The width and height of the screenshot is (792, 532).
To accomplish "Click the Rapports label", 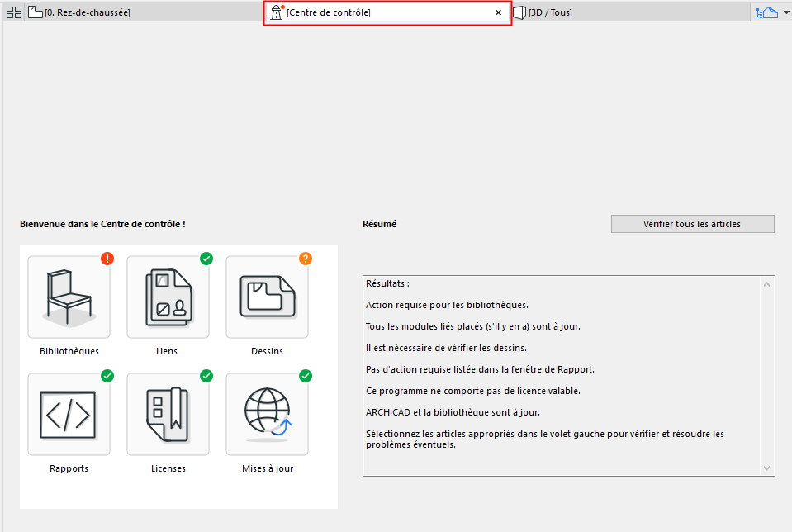I will click(x=69, y=468).
